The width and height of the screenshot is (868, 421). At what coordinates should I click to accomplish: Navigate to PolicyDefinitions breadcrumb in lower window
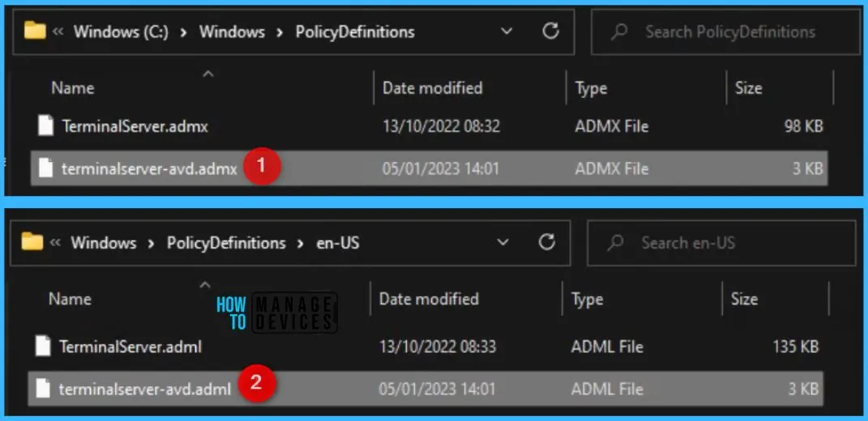pos(226,243)
